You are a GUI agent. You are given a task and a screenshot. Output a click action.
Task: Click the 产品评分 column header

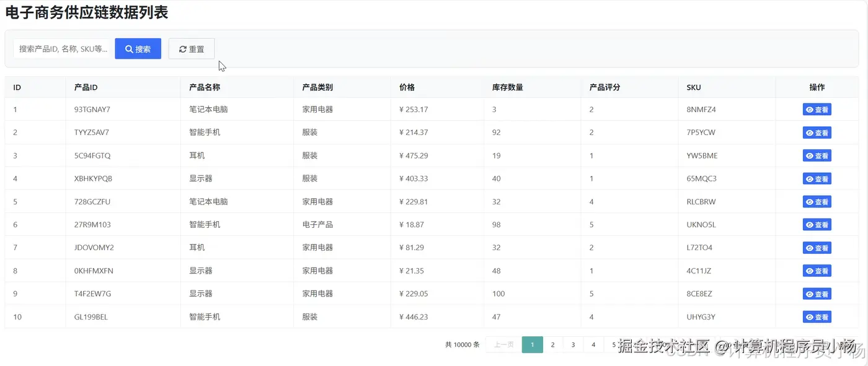click(604, 87)
